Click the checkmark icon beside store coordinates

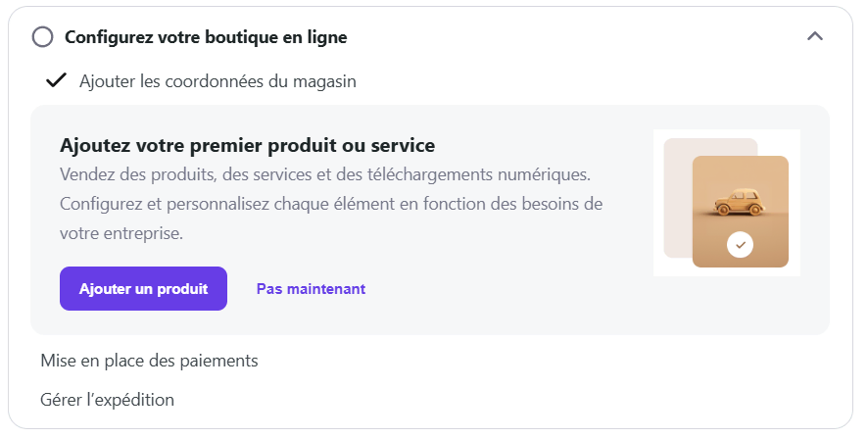(57, 80)
